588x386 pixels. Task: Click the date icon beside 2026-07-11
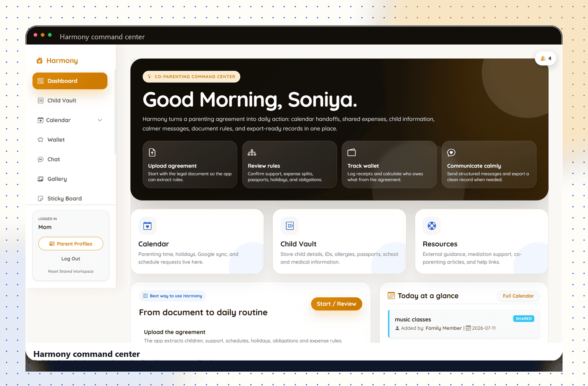coord(468,328)
